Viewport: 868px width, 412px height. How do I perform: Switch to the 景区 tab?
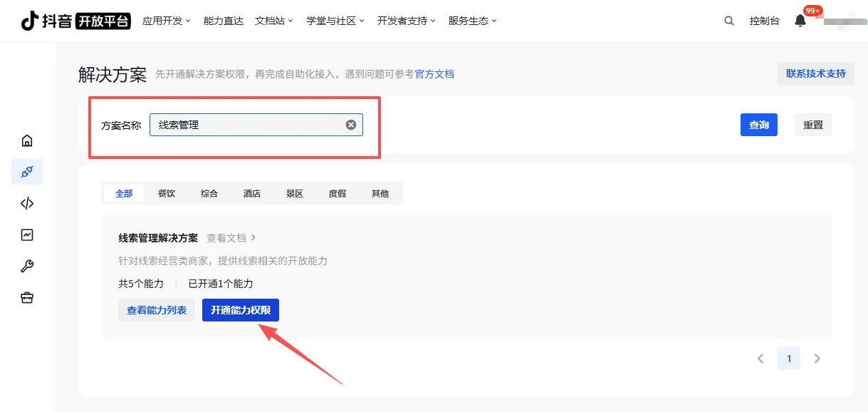(x=295, y=193)
